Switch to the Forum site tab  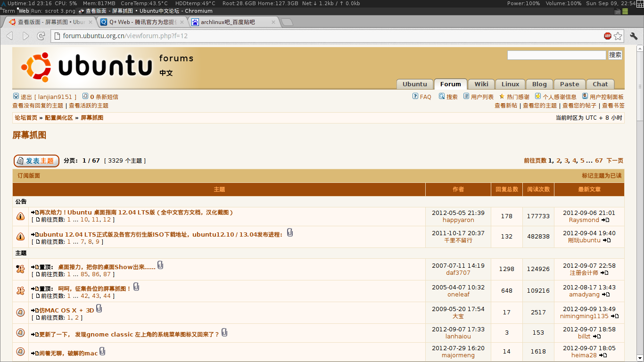451,84
